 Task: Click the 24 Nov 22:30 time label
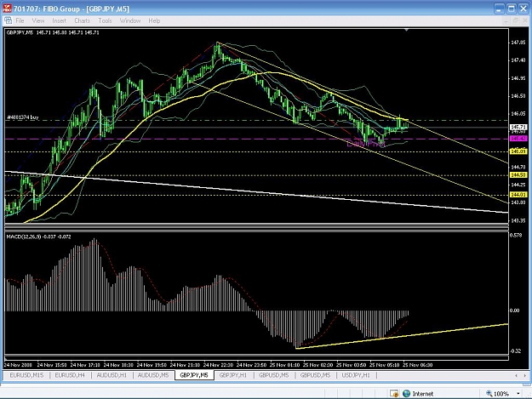[x=218, y=365]
